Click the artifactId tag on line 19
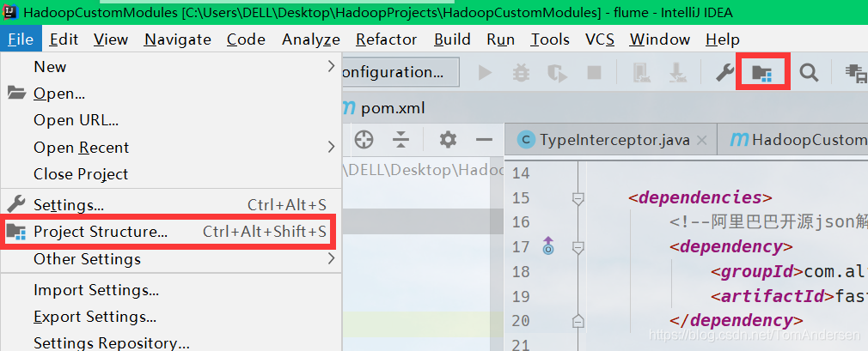This screenshot has width=868, height=351. tap(773, 296)
